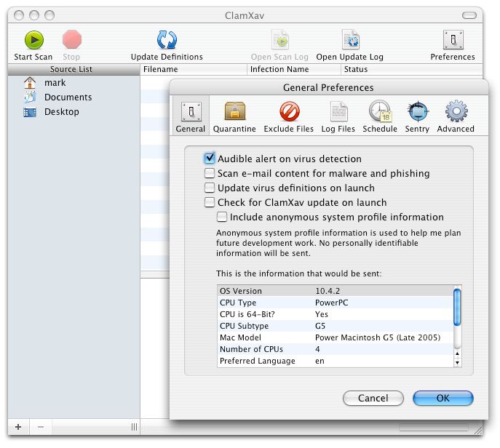Check the ClamXav update on launch box
The height and width of the screenshot is (448, 500).
(210, 203)
